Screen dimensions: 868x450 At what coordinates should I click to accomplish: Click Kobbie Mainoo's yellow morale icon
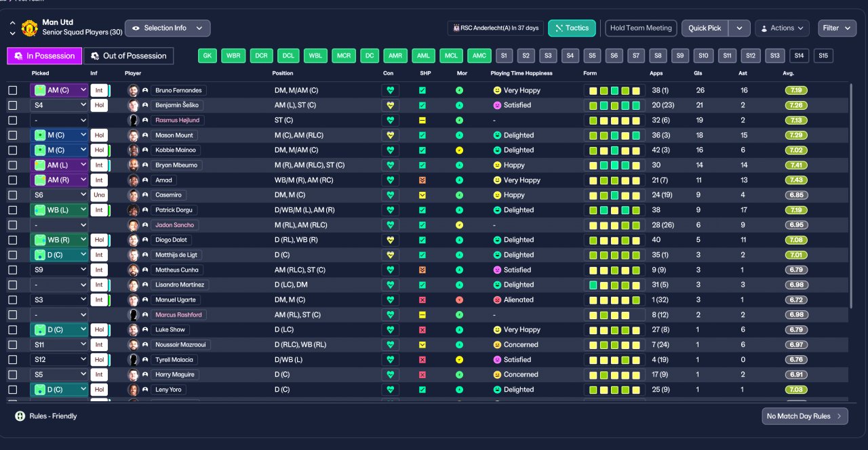459,150
